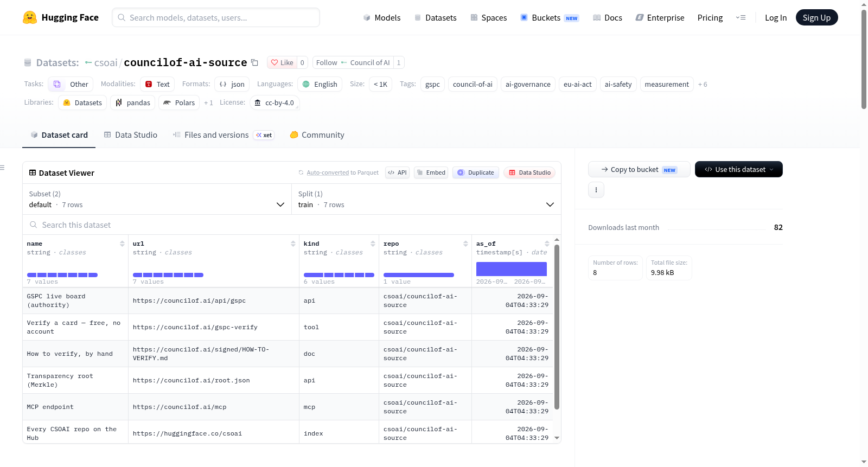
Task: Select the ai-safety tag
Action: point(618,84)
